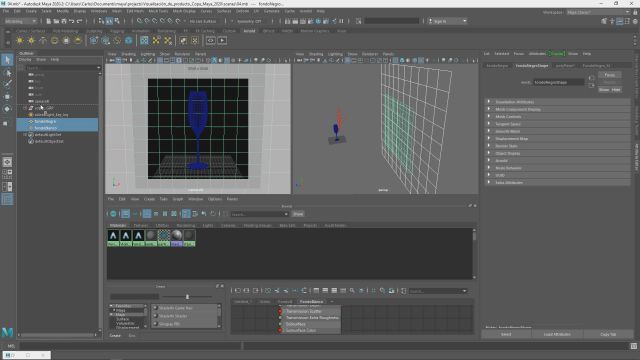Click the Open Scene folder icon
This screenshot has height=360, width=640.
click(56, 21)
